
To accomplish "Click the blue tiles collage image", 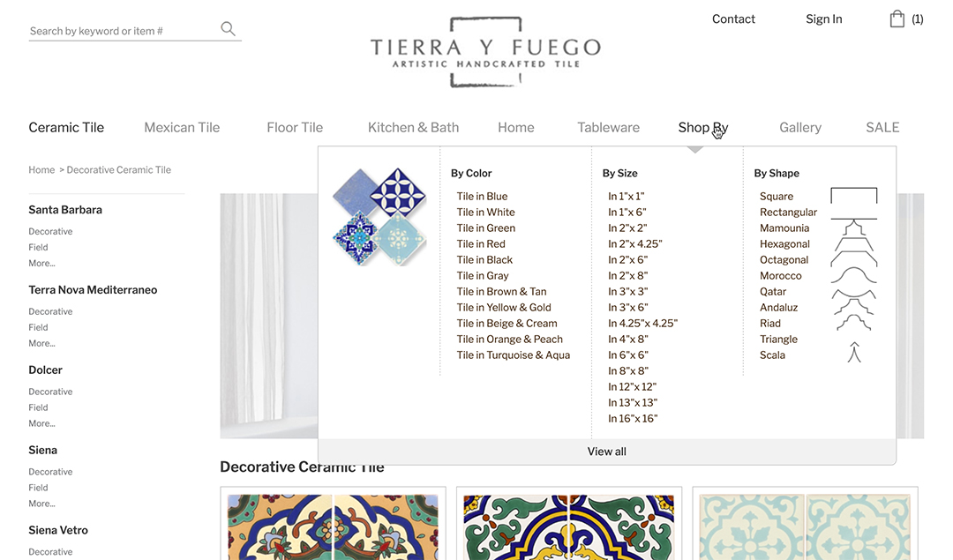I will coord(379,217).
